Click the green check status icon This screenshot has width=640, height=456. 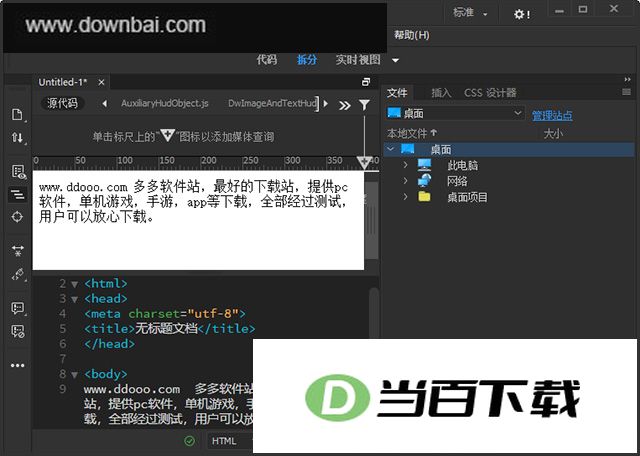(x=189, y=441)
